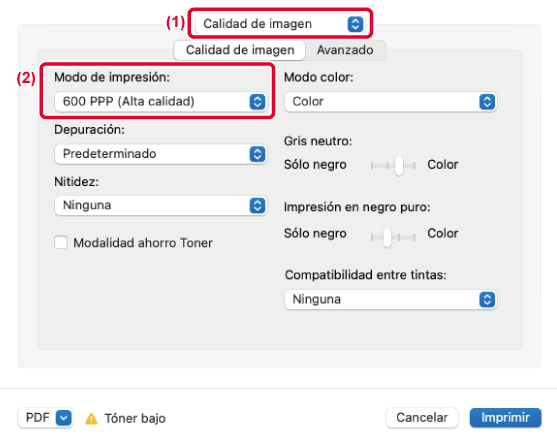Enable Modalidad ahorro Toner checkbox
This screenshot has width=557, height=444.
click(61, 243)
